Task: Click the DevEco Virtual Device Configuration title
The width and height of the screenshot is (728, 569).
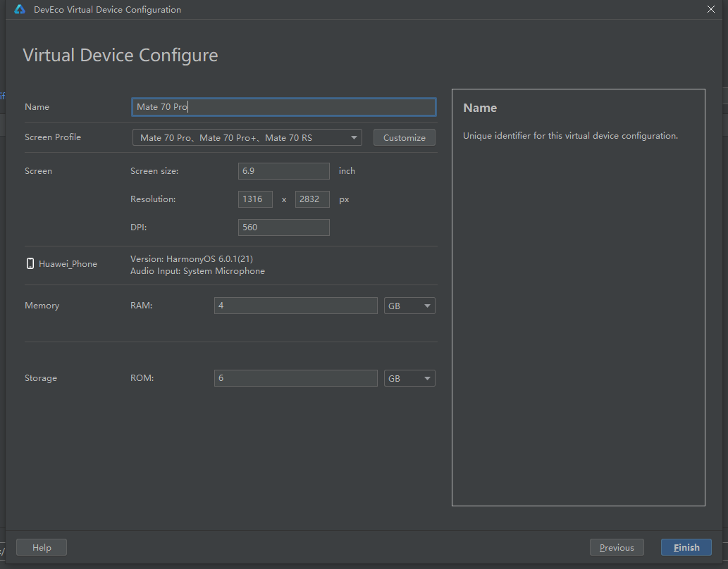Action: coord(107,9)
